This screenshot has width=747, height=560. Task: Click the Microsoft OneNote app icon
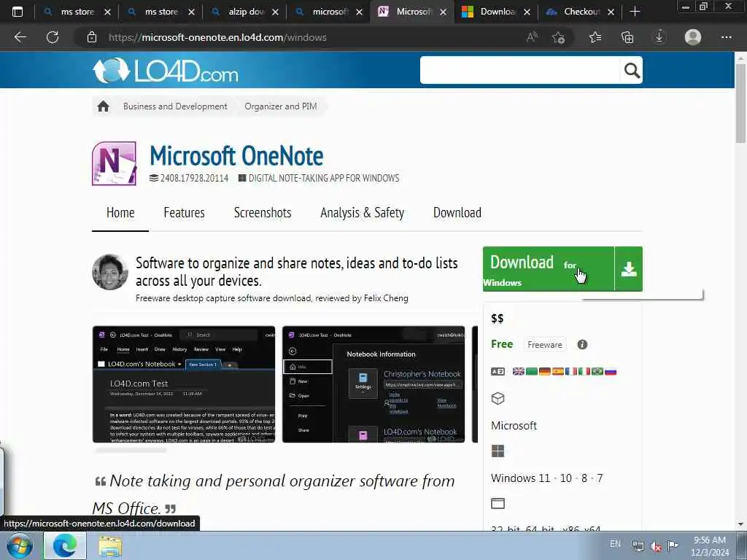tap(115, 163)
